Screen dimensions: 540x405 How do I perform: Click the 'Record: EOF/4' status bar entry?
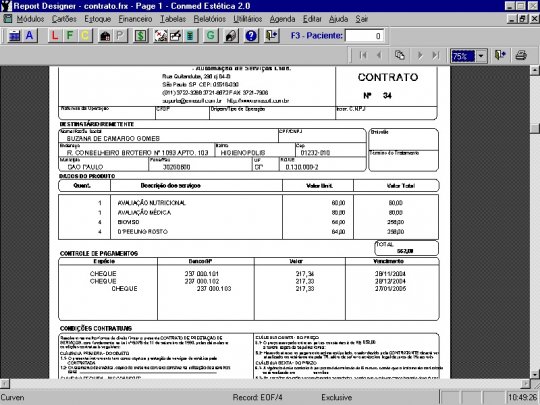pyautogui.click(x=257, y=397)
